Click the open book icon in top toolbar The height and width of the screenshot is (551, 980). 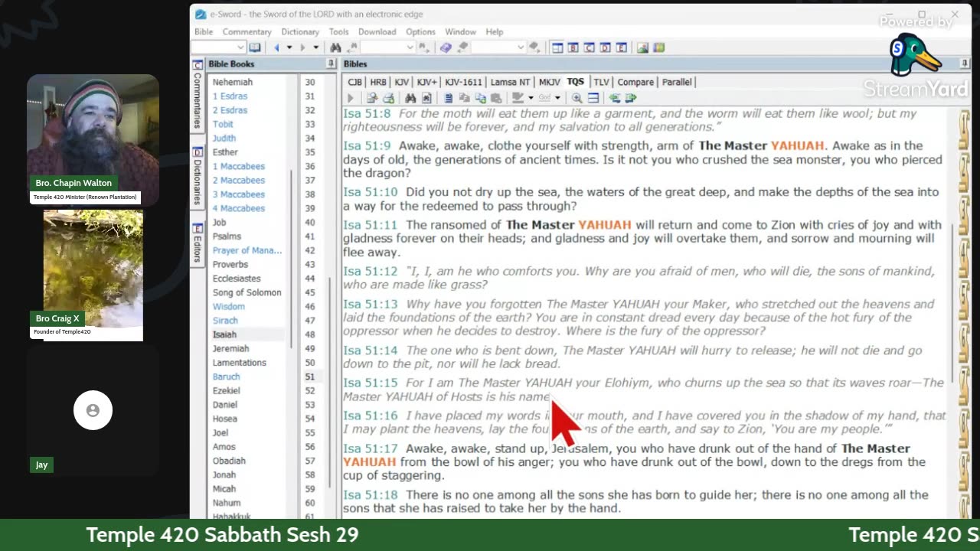[254, 47]
